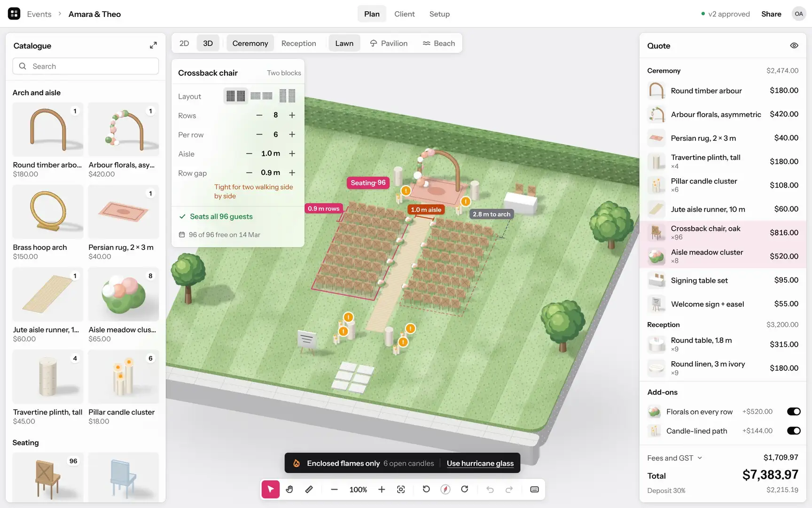Click in the Catalogue search field

pos(86,66)
